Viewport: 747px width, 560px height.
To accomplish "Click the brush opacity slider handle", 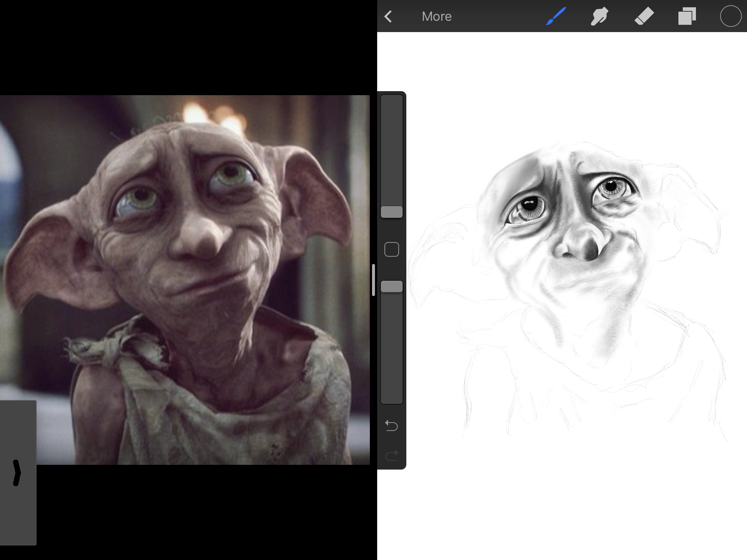I will (392, 287).
